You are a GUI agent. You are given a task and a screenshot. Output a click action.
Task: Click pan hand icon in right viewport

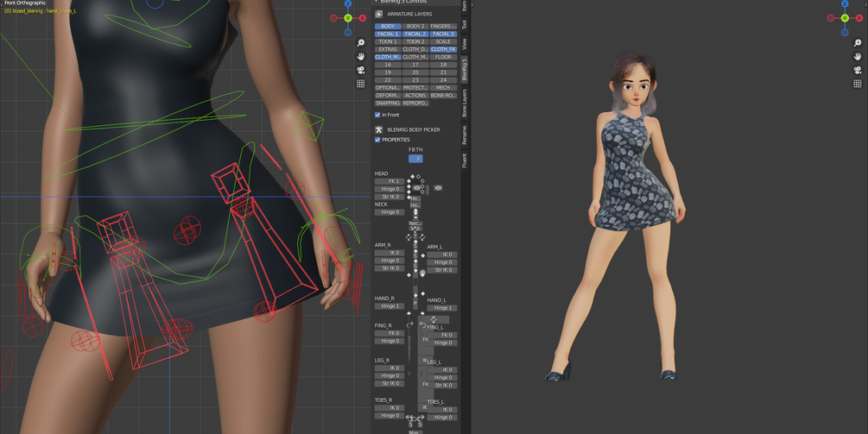click(858, 56)
